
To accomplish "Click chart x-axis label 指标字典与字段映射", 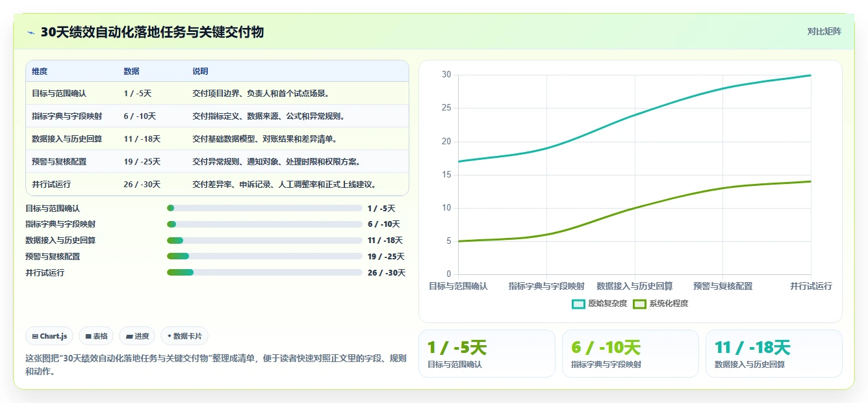I will pos(546,286).
